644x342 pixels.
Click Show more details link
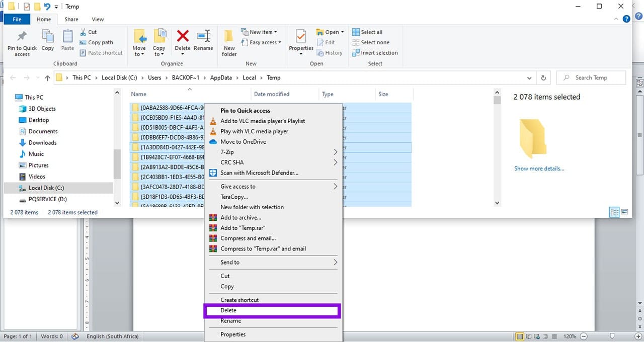pyautogui.click(x=539, y=168)
